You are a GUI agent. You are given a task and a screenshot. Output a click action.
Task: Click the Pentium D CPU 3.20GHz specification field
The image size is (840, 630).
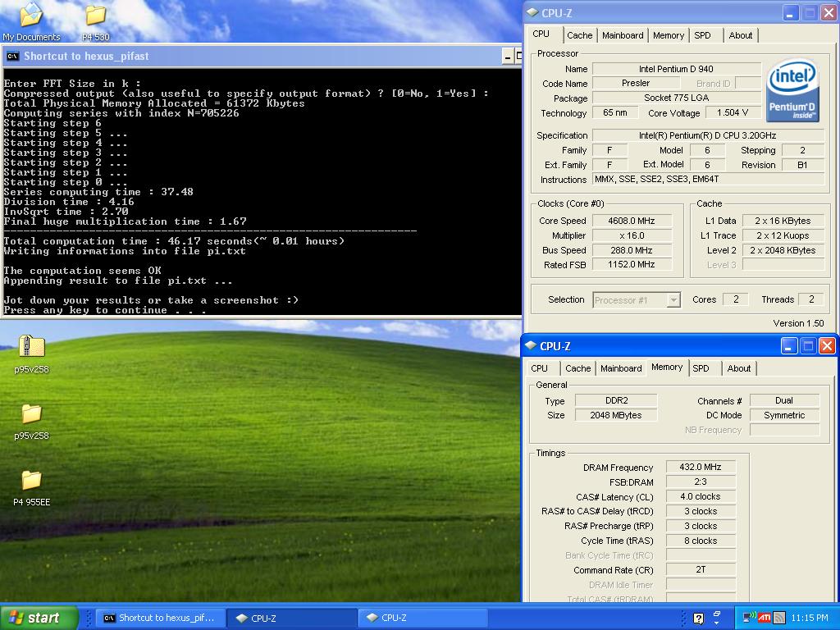pyautogui.click(x=708, y=135)
